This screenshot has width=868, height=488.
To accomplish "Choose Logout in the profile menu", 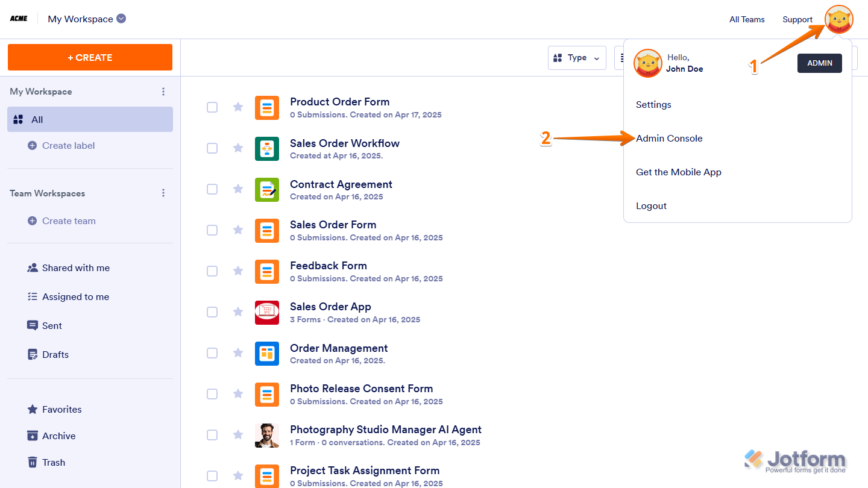I will point(651,206).
